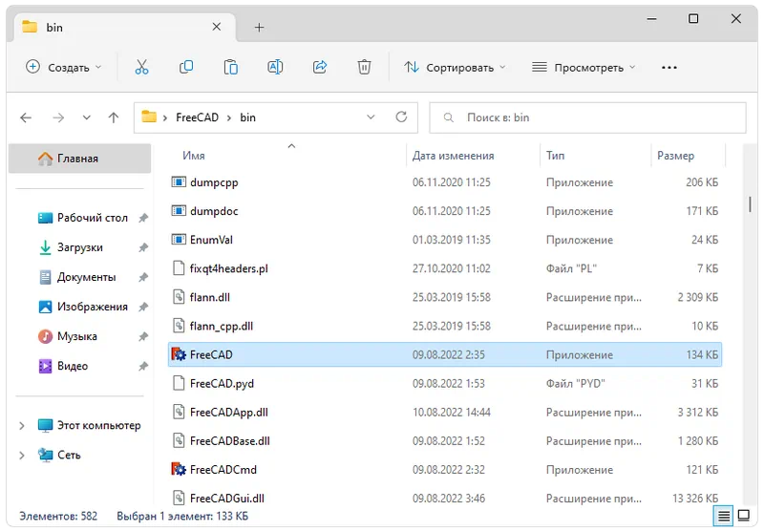
Task: Click the Cut scissors icon
Action: click(x=141, y=67)
